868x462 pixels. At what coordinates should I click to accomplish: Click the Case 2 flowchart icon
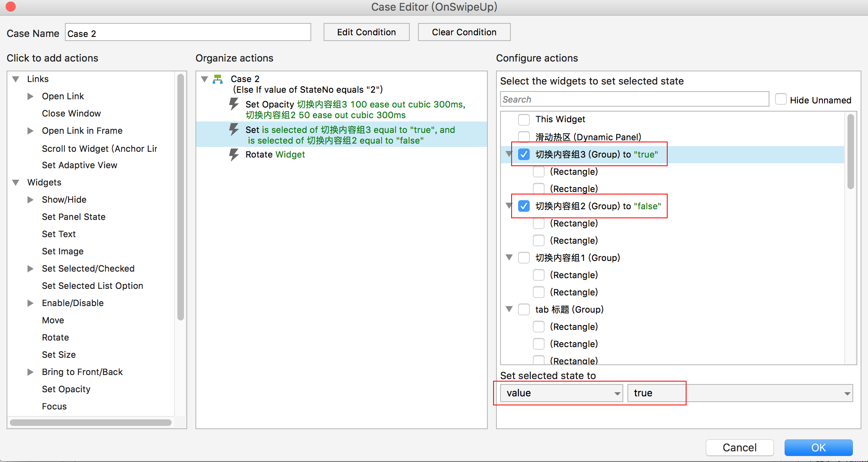pyautogui.click(x=218, y=79)
